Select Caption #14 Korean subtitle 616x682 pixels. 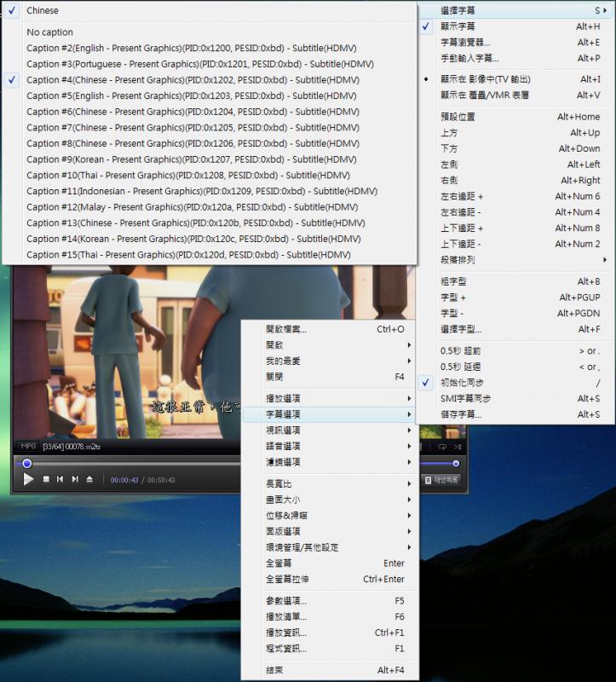(x=210, y=239)
